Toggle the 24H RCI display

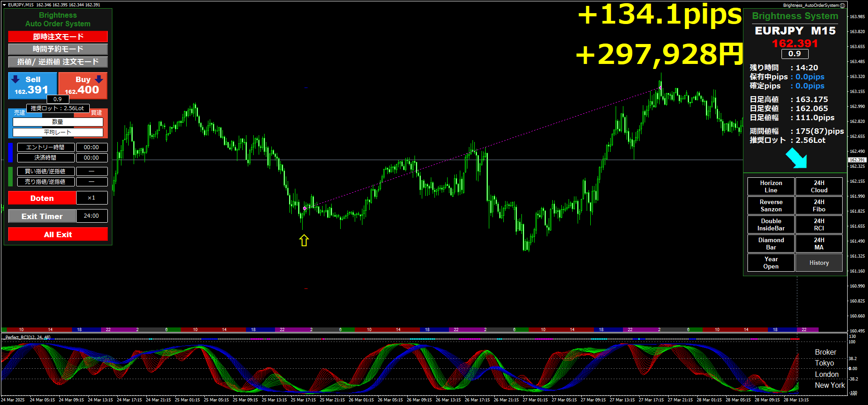click(x=819, y=224)
